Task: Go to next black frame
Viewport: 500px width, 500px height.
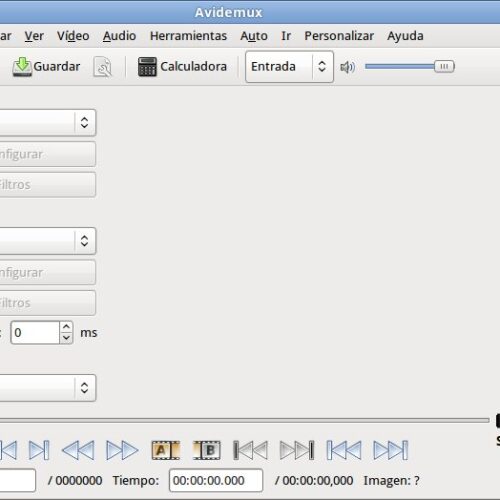Action: tap(297, 450)
